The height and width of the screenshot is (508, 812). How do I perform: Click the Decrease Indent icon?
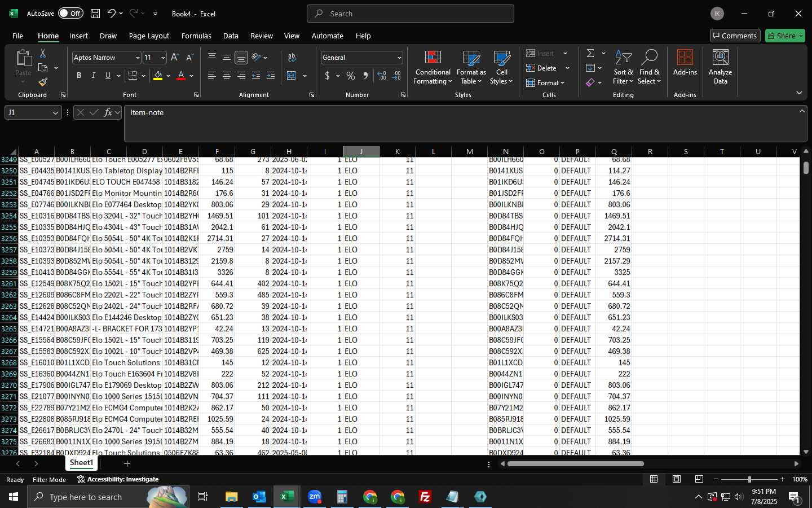(256, 76)
